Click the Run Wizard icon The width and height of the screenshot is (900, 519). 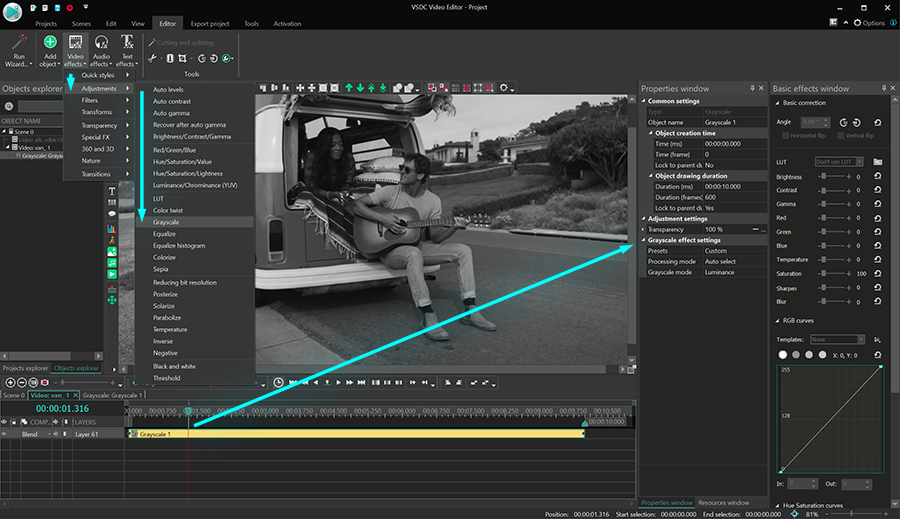coord(19,43)
